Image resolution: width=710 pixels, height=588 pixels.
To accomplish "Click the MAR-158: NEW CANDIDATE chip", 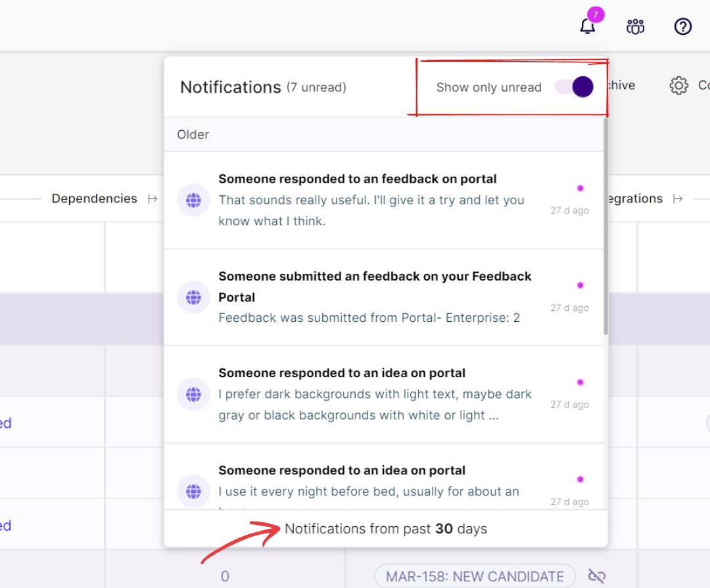I will click(x=473, y=576).
